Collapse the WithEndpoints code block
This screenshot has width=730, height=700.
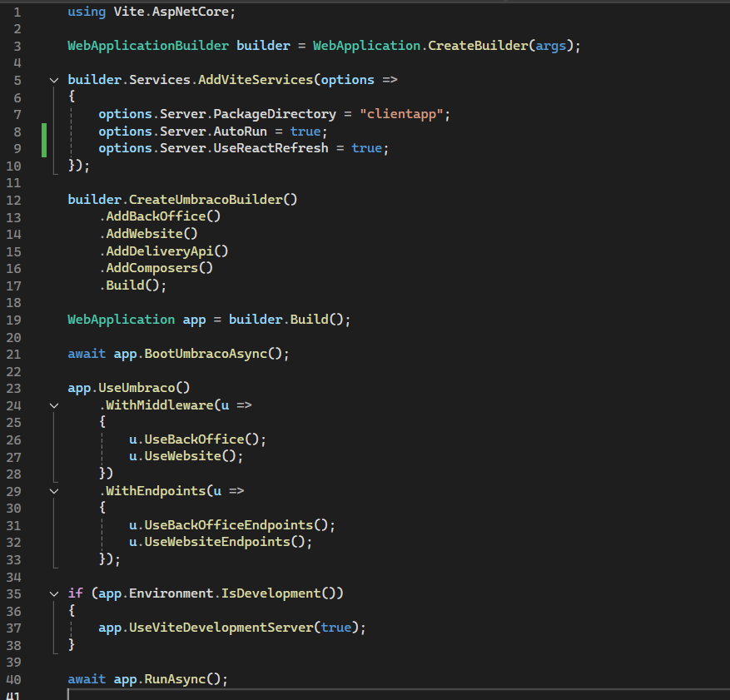point(54,491)
